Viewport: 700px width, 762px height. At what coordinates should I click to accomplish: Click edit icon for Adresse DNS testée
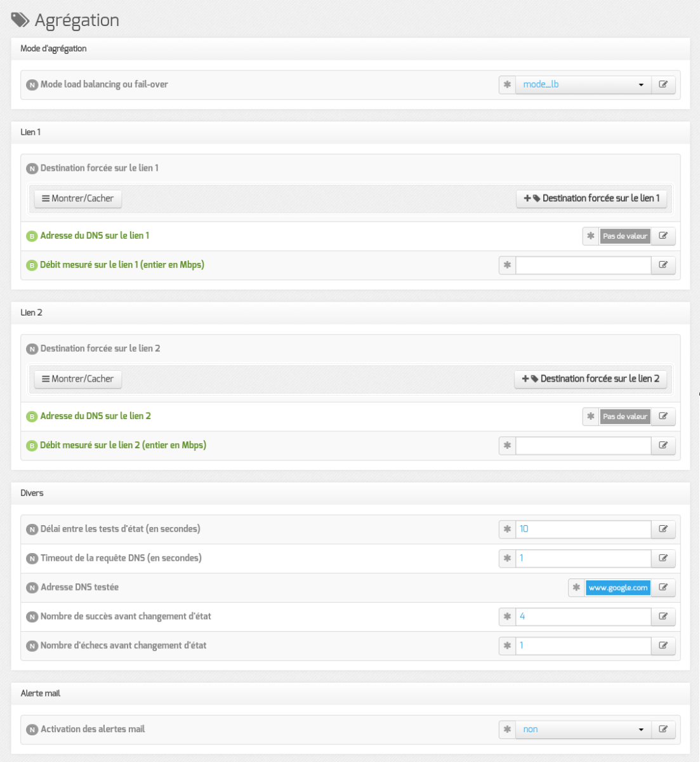[663, 587]
